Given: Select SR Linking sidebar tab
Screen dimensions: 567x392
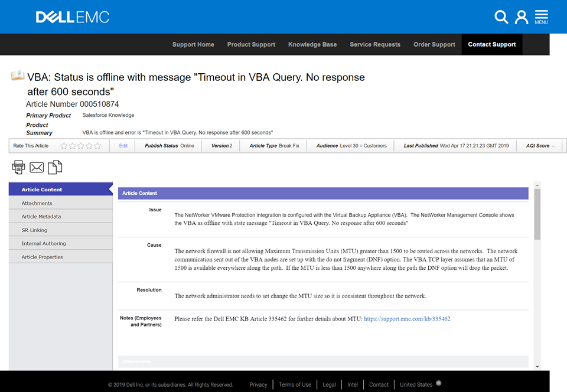Looking at the screenshot, I should (x=61, y=230).
